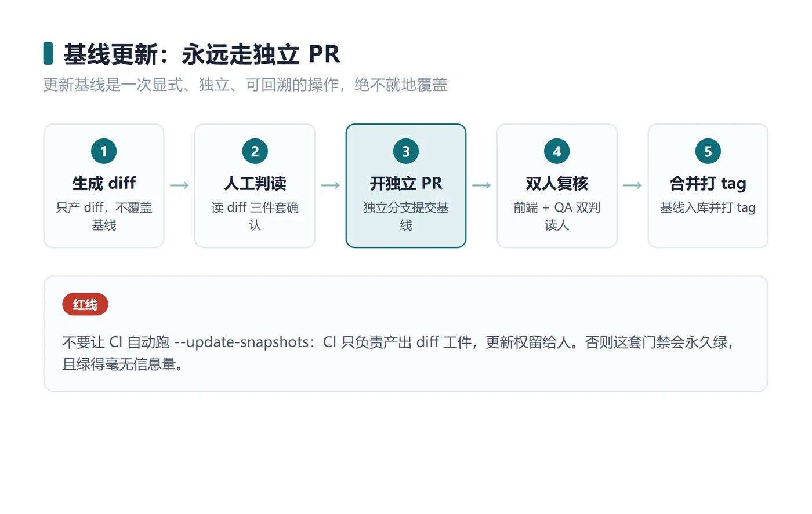Click the 人工判读 step title

(255, 183)
